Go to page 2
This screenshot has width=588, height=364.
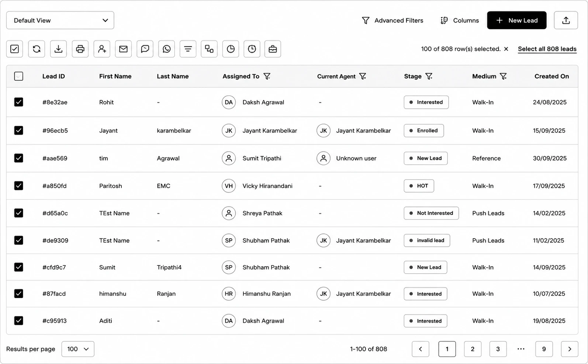point(473,349)
